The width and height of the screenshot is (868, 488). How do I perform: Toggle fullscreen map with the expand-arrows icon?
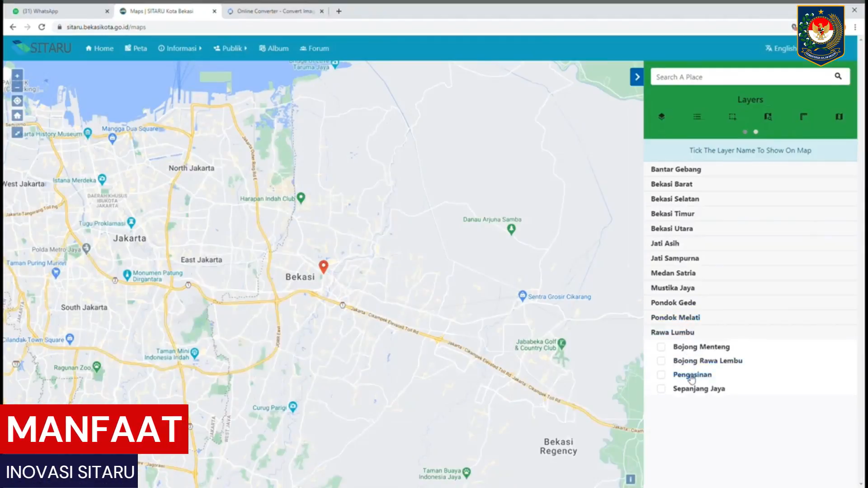point(17,132)
